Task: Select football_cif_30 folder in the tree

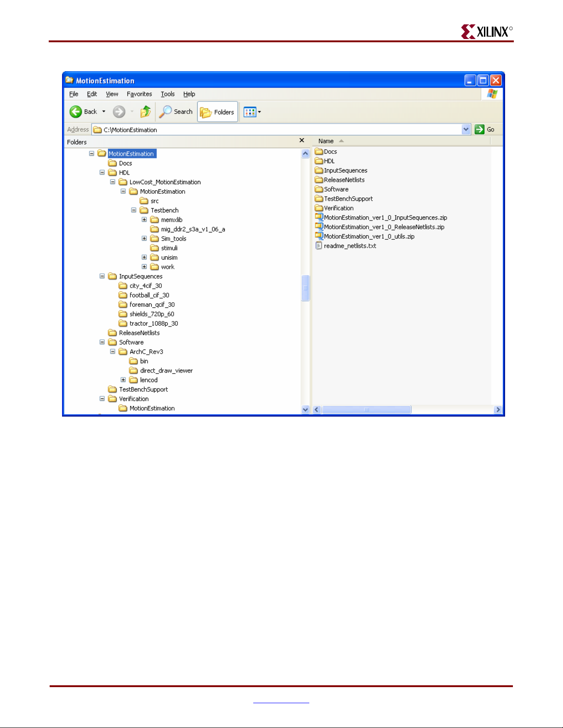Action: [144, 295]
